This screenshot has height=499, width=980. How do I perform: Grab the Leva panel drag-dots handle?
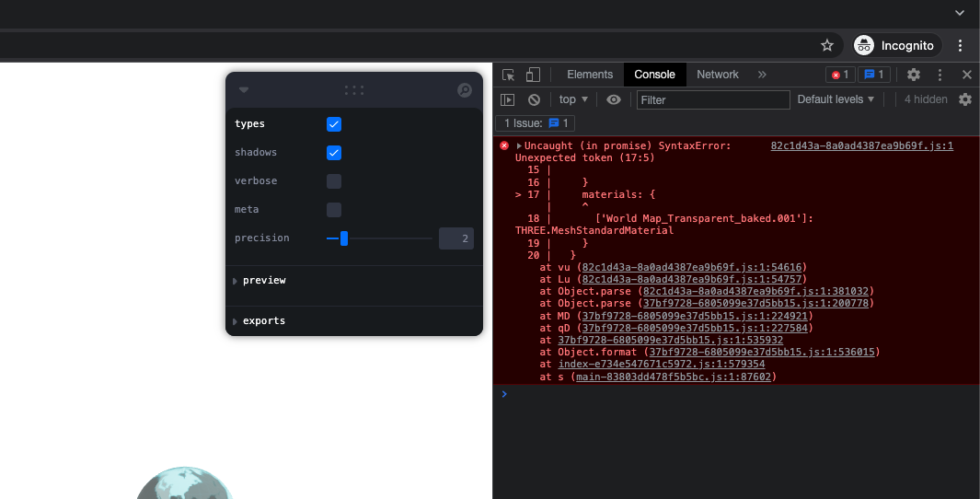tap(354, 90)
